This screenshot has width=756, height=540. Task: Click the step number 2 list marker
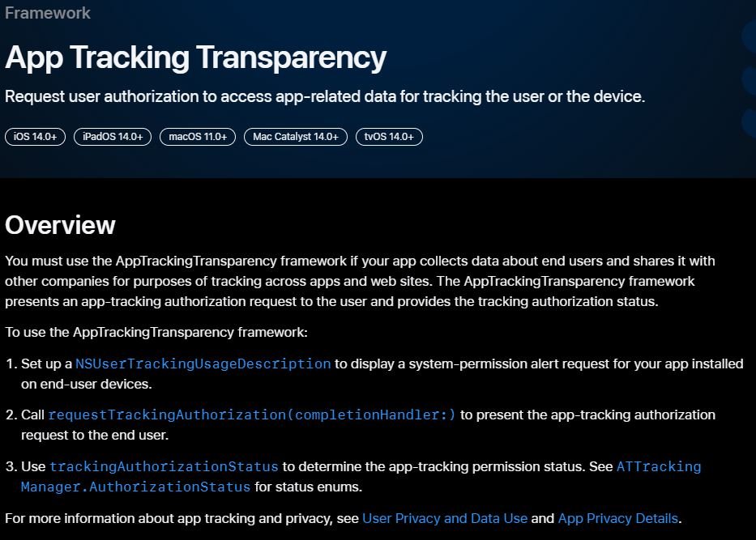click(11, 415)
